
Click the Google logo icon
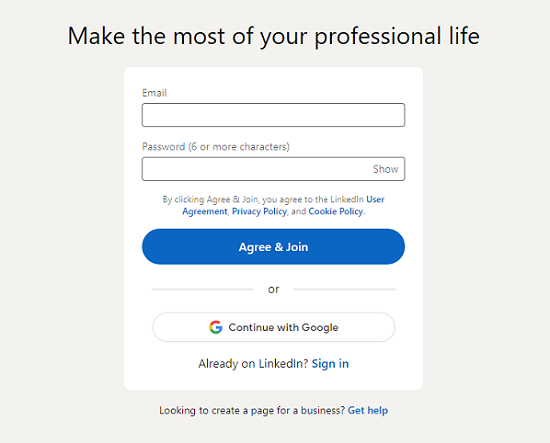tap(216, 327)
